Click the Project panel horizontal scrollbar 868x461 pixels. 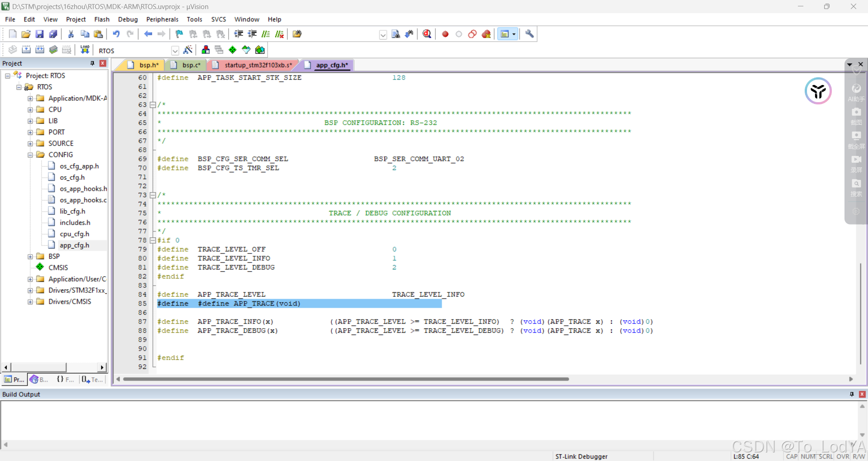[x=39, y=367]
